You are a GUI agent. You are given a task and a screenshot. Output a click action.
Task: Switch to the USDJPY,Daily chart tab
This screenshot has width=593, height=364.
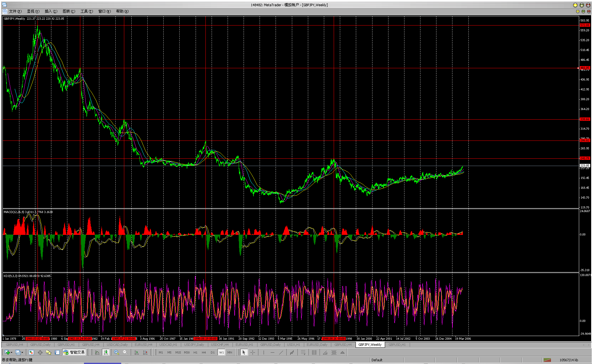194,345
